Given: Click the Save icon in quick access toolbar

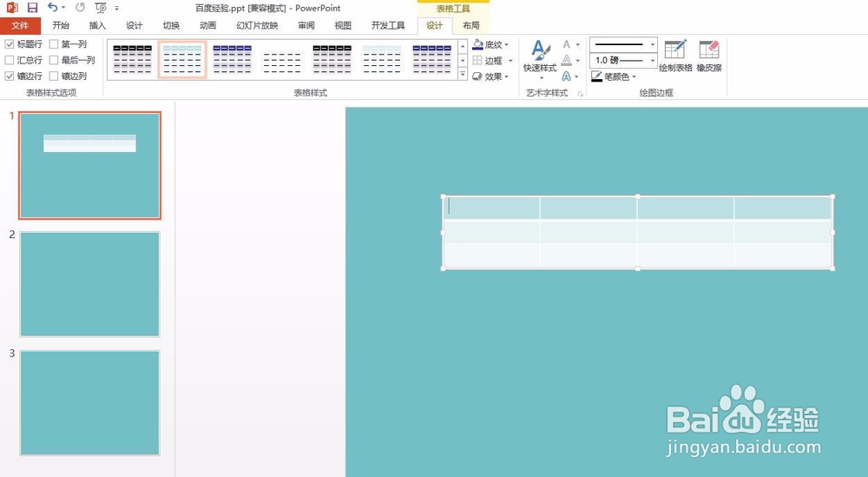Looking at the screenshot, I should point(32,8).
